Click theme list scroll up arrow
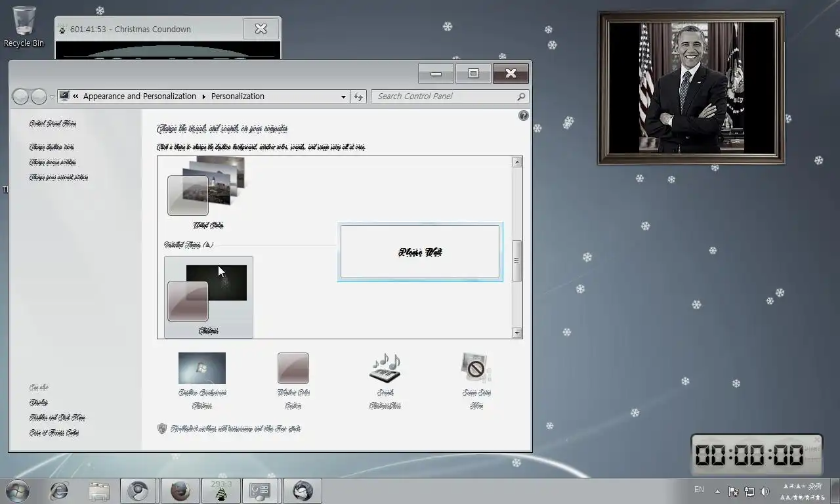Viewport: 840px width, 504px height. click(x=517, y=162)
